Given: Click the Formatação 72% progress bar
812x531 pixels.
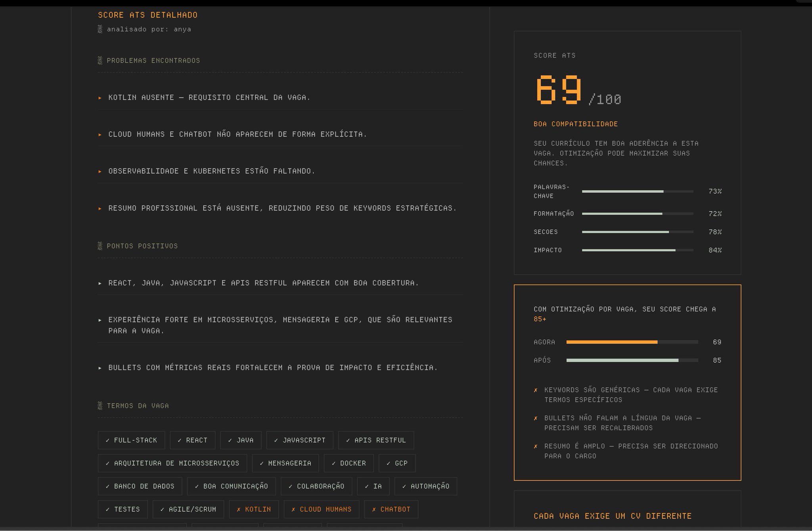Looking at the screenshot, I should (638, 214).
